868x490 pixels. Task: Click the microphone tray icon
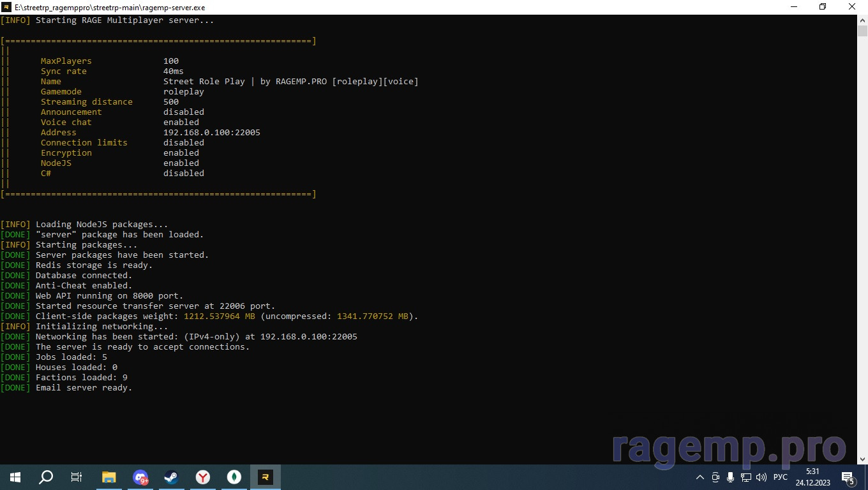point(730,477)
